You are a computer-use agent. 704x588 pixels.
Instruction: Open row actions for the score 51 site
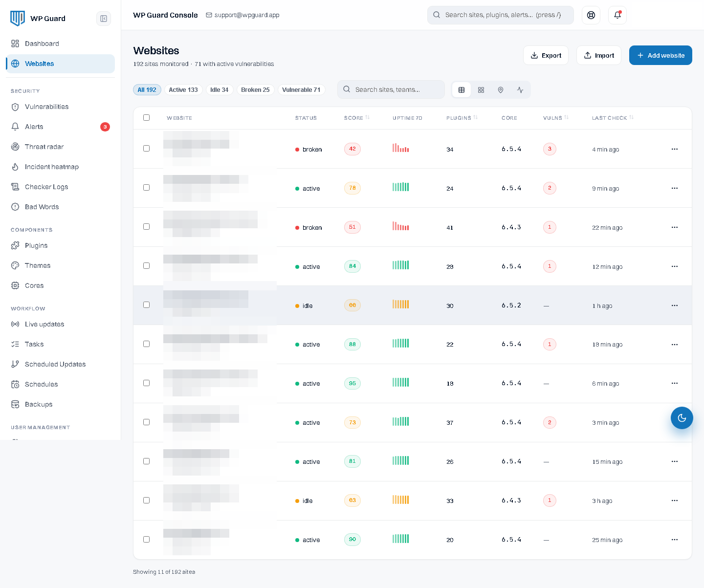(675, 227)
